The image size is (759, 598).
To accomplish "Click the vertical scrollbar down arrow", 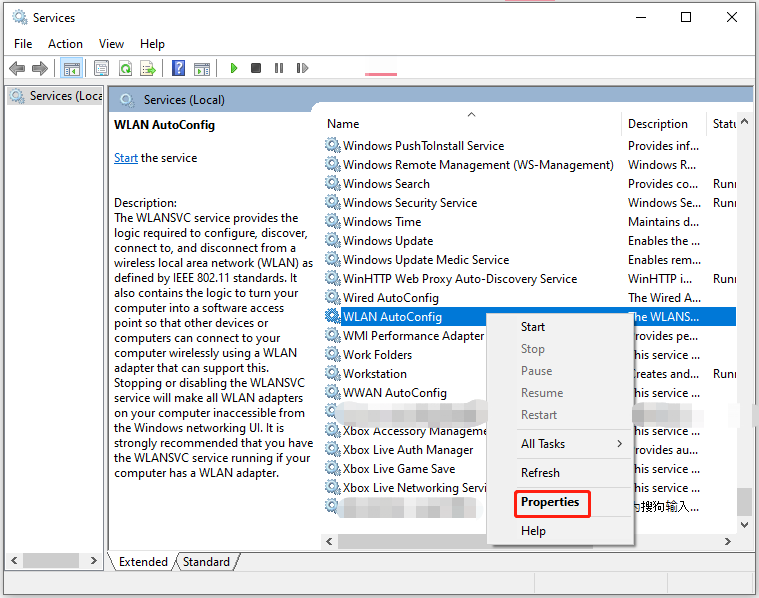I will tap(744, 525).
